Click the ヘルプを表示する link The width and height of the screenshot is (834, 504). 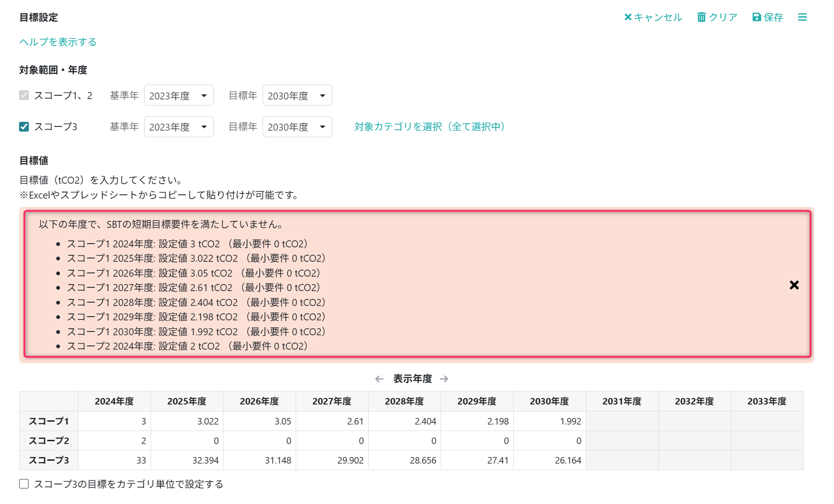click(58, 42)
